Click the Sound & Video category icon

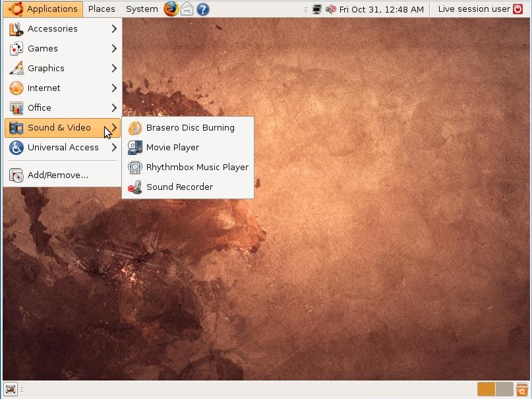coord(16,128)
